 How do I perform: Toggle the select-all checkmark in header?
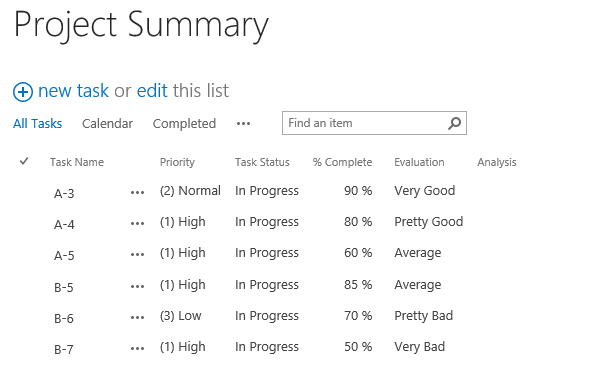(x=24, y=161)
